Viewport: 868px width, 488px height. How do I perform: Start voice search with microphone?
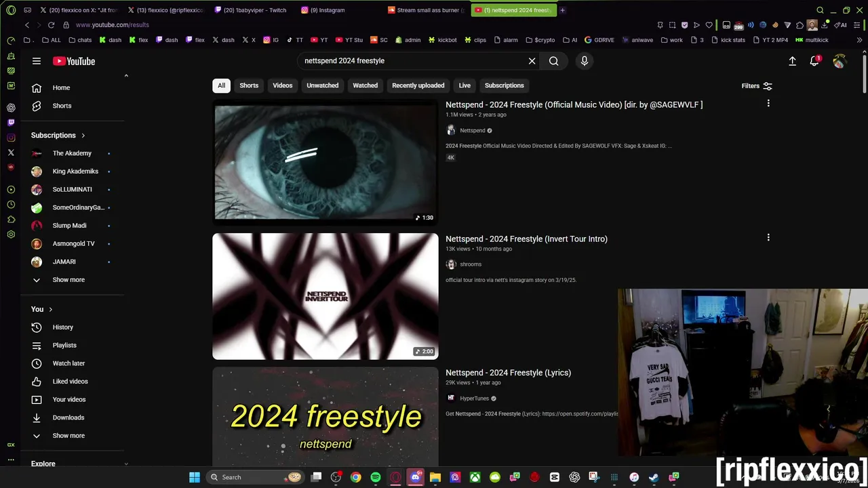coord(584,61)
